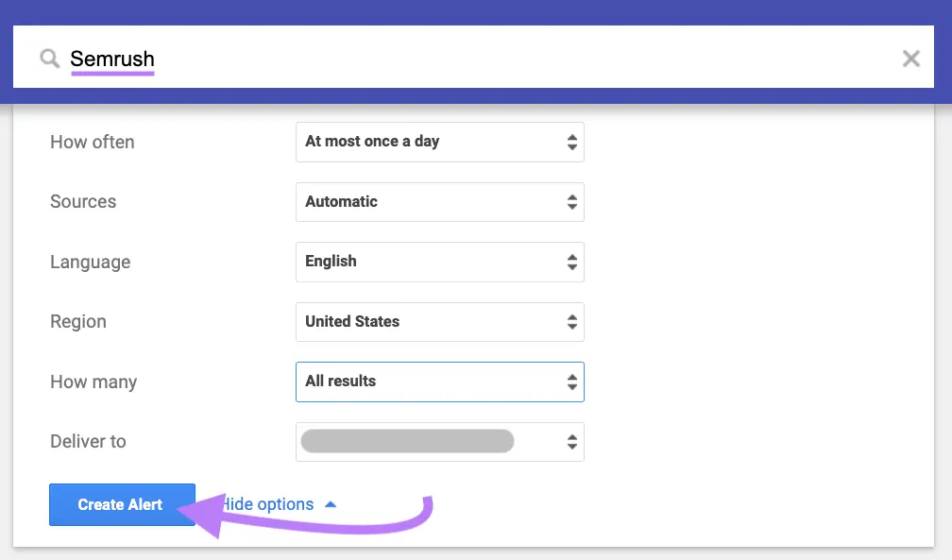Collapse options via Hide options chevron
The width and height of the screenshot is (952, 560).
(331, 503)
